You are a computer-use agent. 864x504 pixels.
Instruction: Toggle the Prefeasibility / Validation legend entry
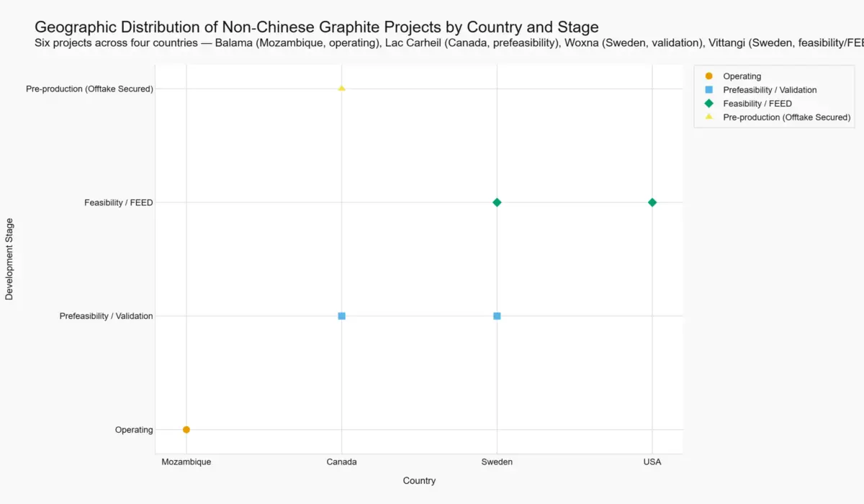774,90
